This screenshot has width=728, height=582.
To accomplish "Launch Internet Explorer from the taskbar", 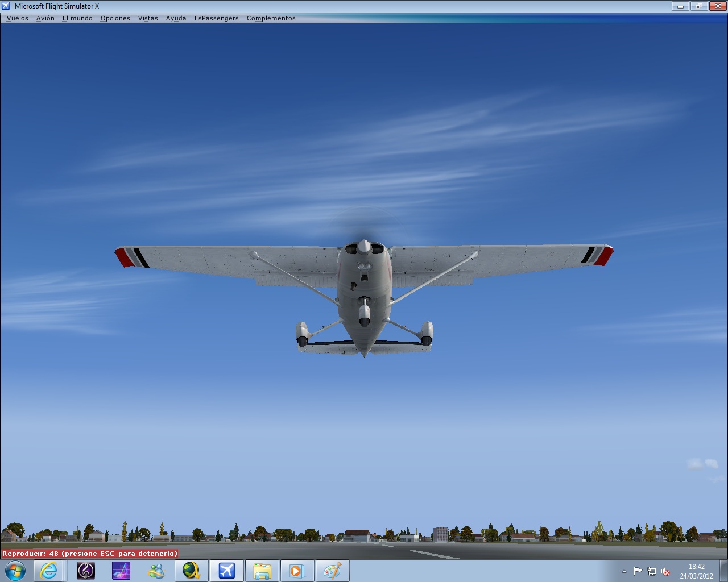I will tap(49, 571).
